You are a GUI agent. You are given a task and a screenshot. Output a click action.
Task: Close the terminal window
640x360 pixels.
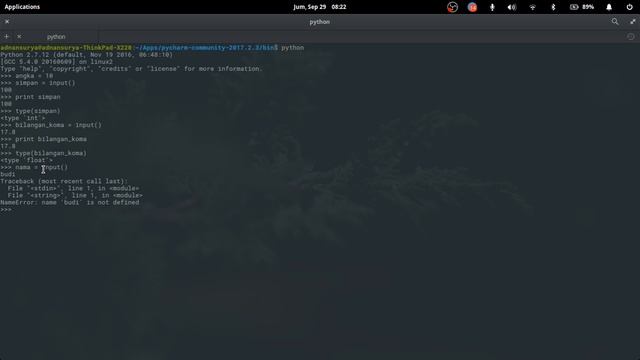click(x=7, y=22)
